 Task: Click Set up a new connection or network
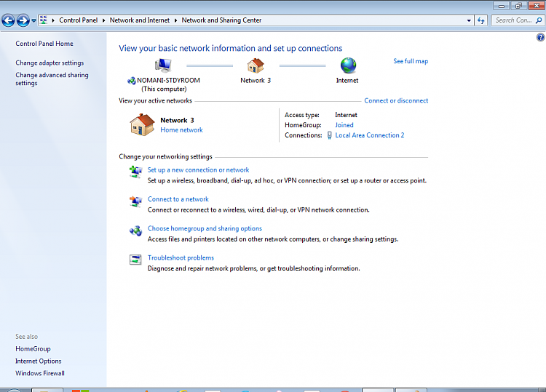coord(198,169)
